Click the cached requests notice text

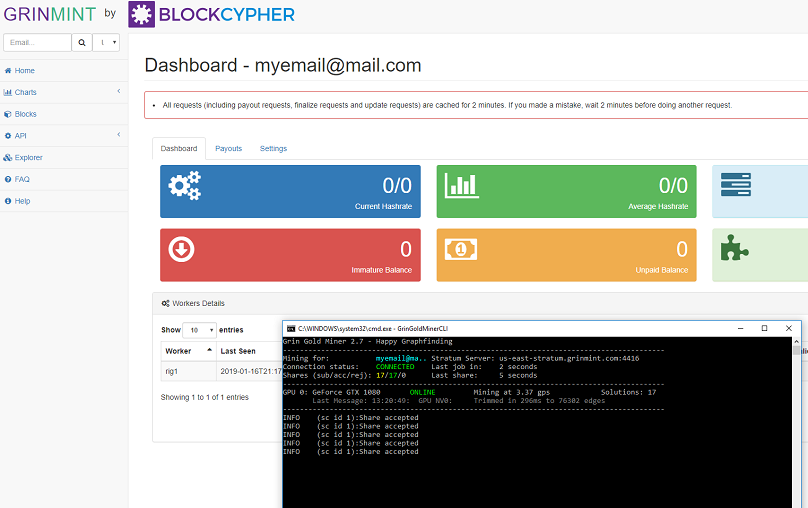(447, 105)
